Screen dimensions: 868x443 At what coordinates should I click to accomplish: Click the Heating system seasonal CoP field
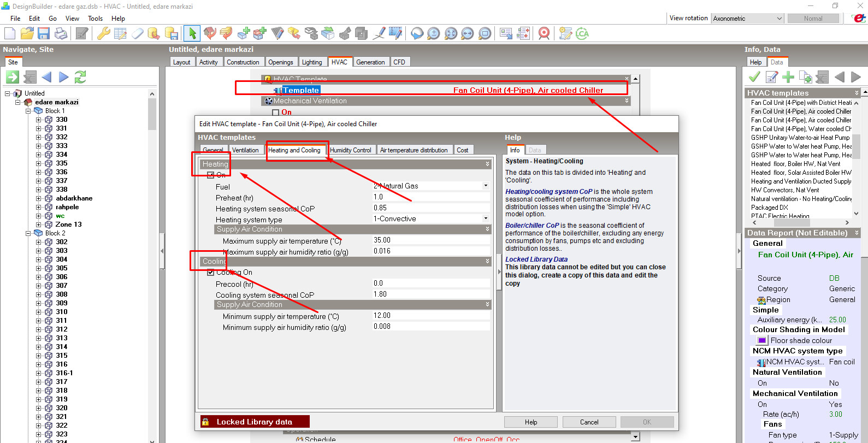click(x=431, y=208)
